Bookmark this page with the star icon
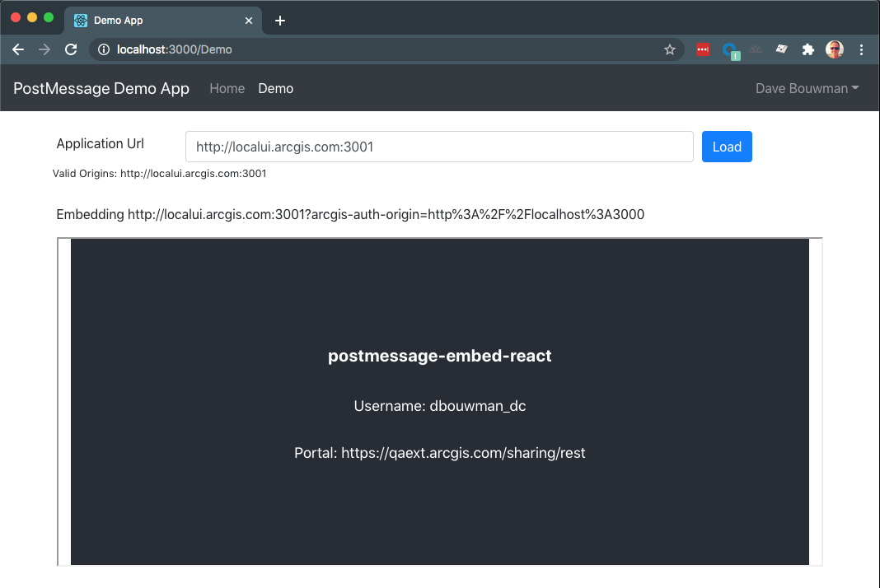This screenshot has width=880, height=588. click(670, 49)
